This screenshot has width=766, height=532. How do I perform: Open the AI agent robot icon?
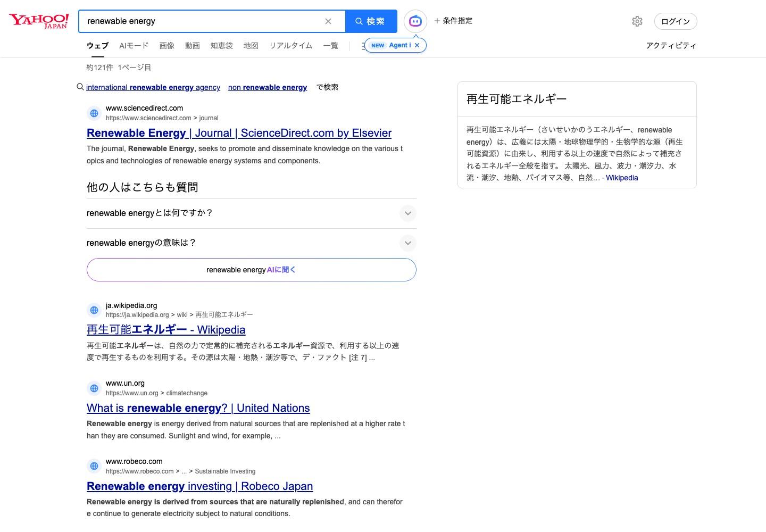click(415, 21)
